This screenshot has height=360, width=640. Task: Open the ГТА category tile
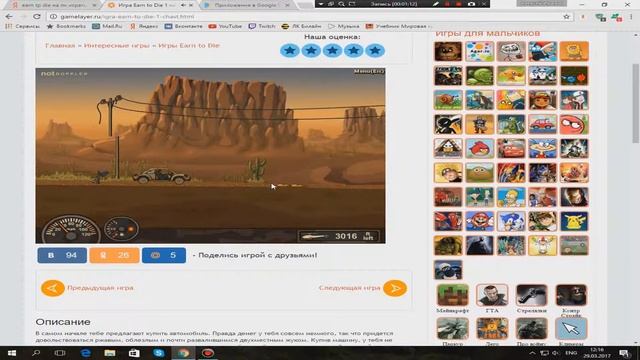pos(492,296)
